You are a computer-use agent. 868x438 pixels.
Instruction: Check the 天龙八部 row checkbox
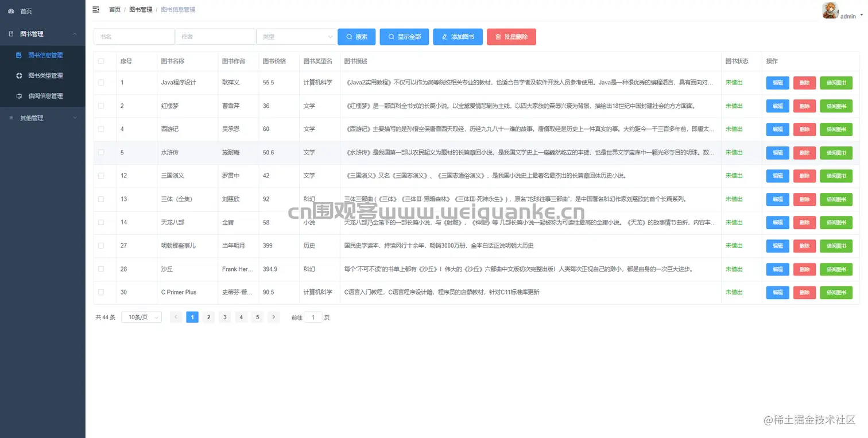[x=101, y=222]
